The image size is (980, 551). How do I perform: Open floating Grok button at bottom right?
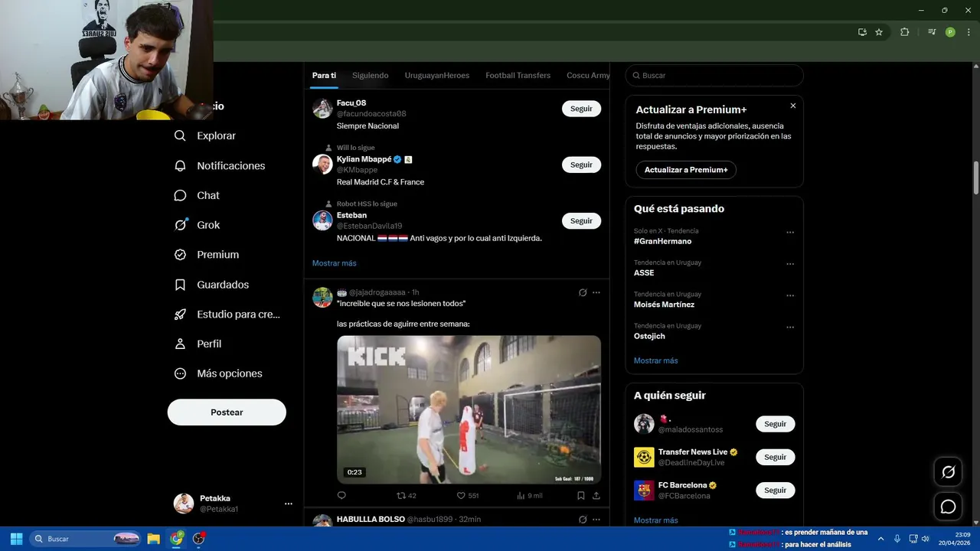pos(948,472)
